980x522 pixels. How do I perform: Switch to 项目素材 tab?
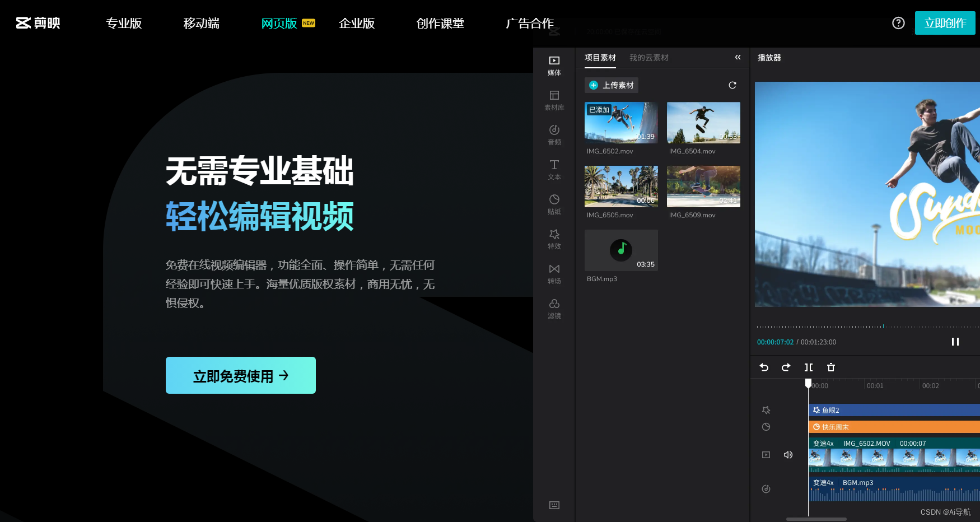tap(600, 58)
